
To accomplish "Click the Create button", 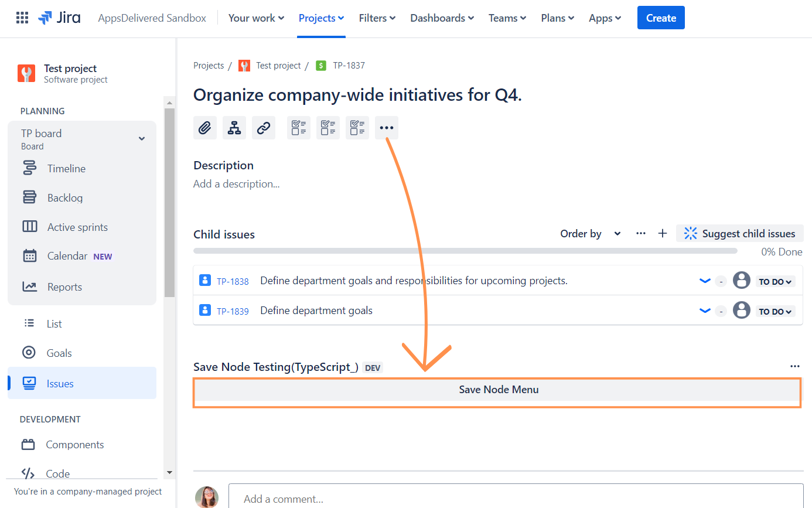I will tap(661, 18).
